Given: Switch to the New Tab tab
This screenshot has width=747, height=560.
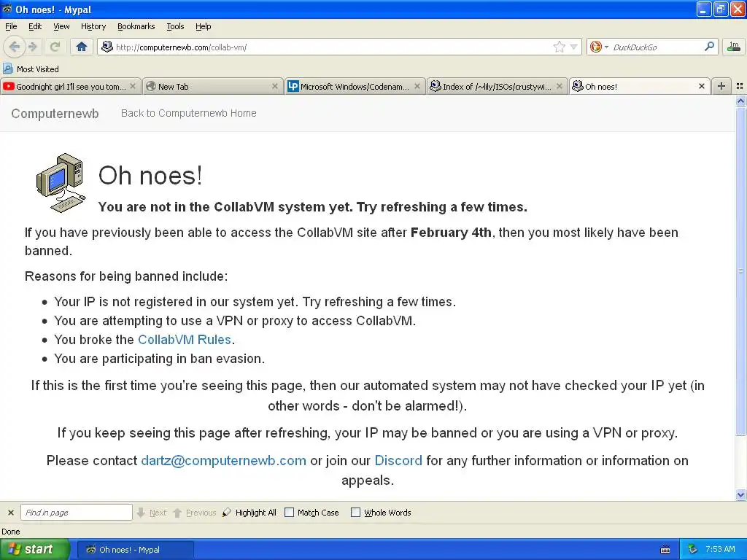Looking at the screenshot, I should pyautogui.click(x=212, y=86).
